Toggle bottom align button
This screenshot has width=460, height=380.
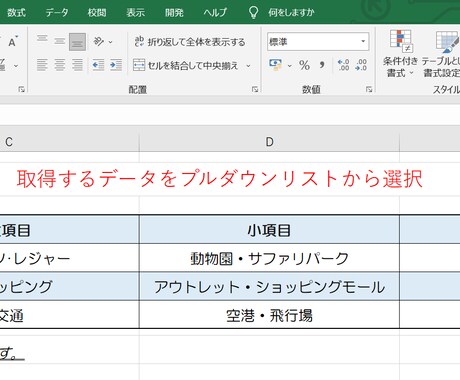tap(77, 42)
